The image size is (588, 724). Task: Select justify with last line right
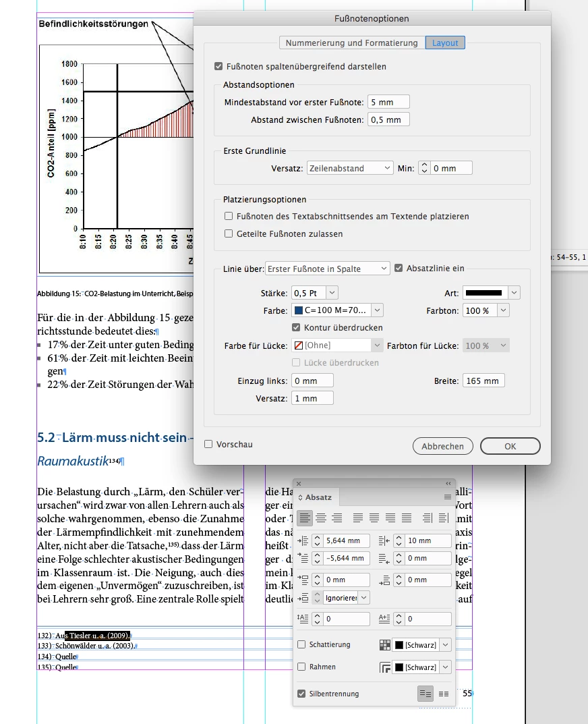[x=390, y=518]
